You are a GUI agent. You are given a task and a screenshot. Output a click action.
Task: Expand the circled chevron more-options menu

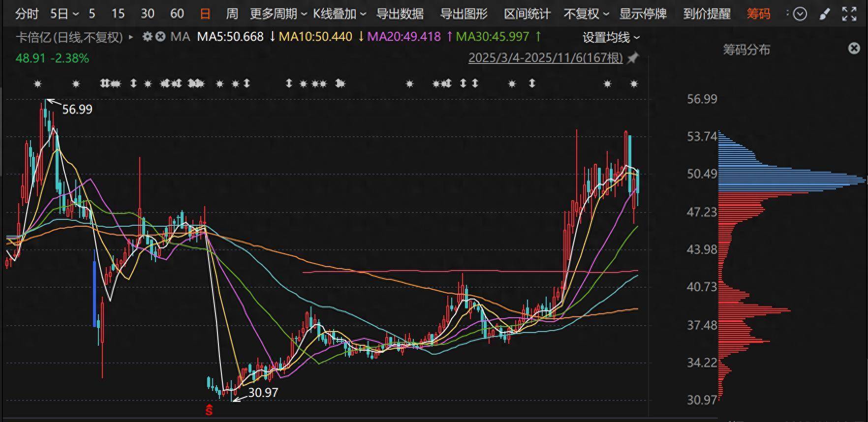point(800,14)
